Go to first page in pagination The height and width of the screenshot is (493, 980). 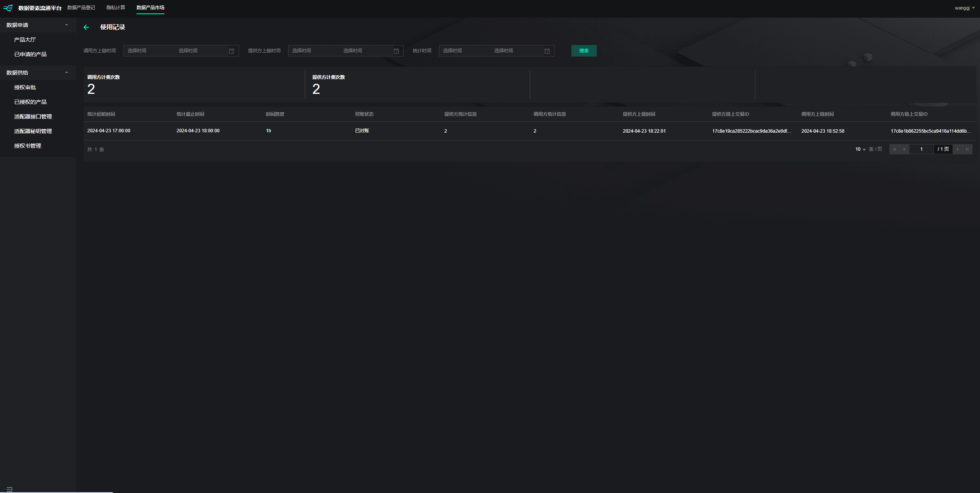click(895, 149)
